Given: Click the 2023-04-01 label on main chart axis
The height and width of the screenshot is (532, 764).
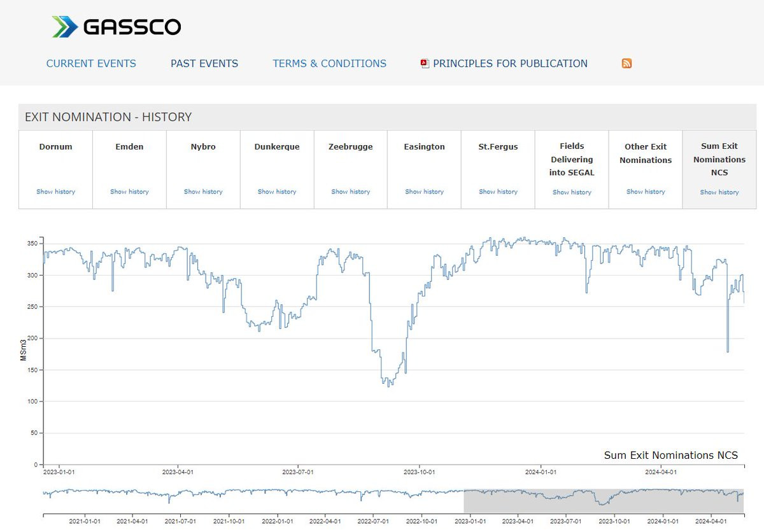Looking at the screenshot, I should pyautogui.click(x=178, y=472).
